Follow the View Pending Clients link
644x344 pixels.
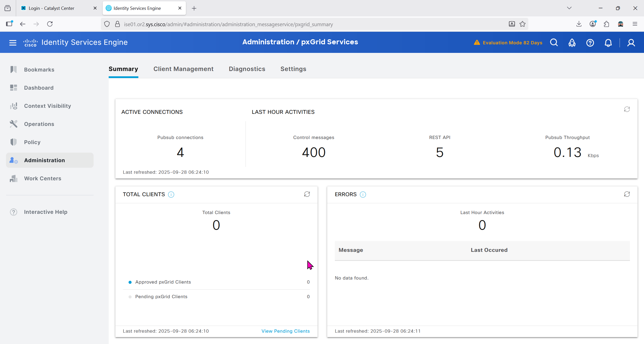(x=286, y=331)
